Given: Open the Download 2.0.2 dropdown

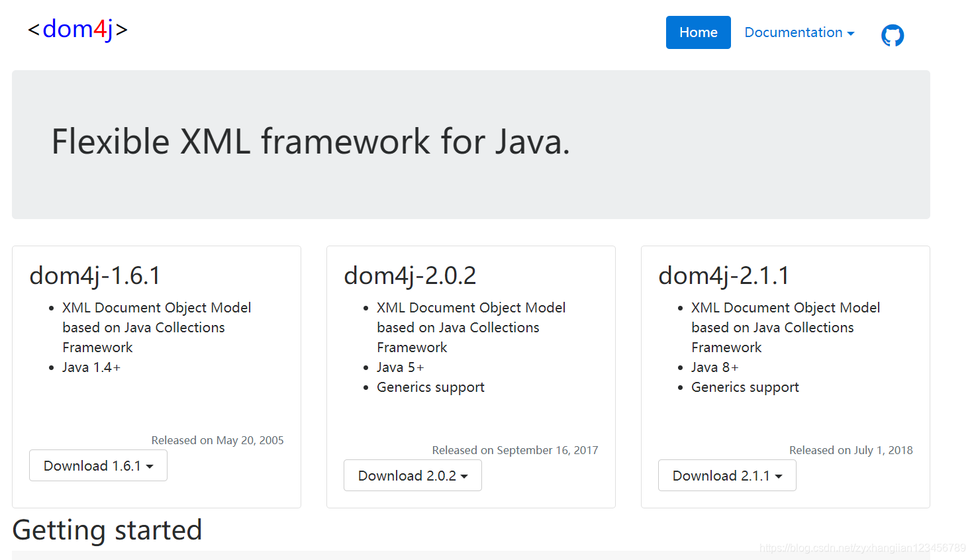Looking at the screenshot, I should (x=413, y=476).
